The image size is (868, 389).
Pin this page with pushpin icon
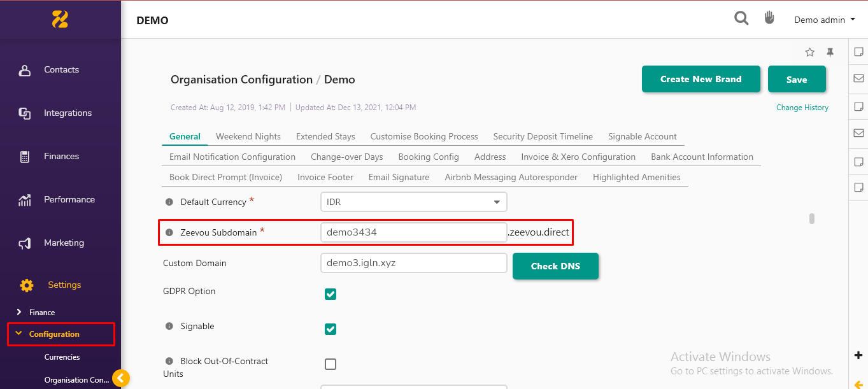(x=830, y=52)
